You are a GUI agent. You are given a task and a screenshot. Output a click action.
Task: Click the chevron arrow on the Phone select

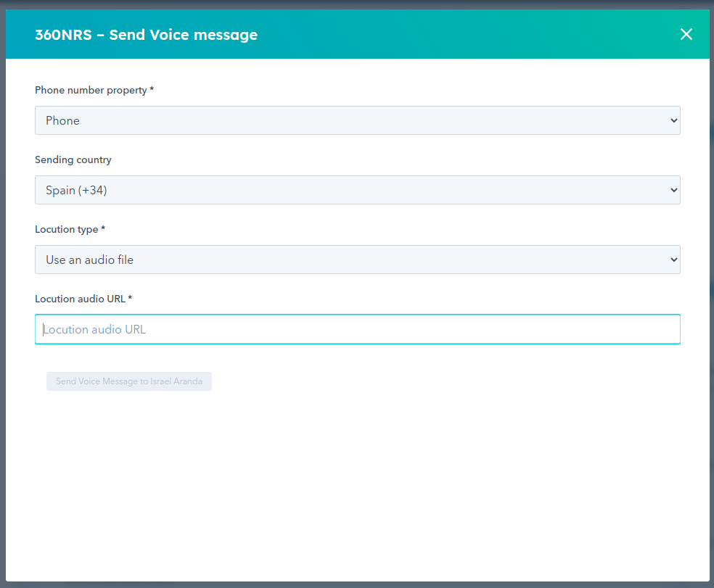coord(674,120)
